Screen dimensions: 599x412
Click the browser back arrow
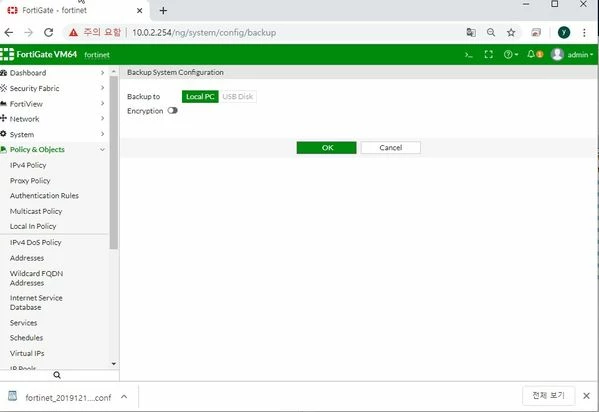[9, 32]
